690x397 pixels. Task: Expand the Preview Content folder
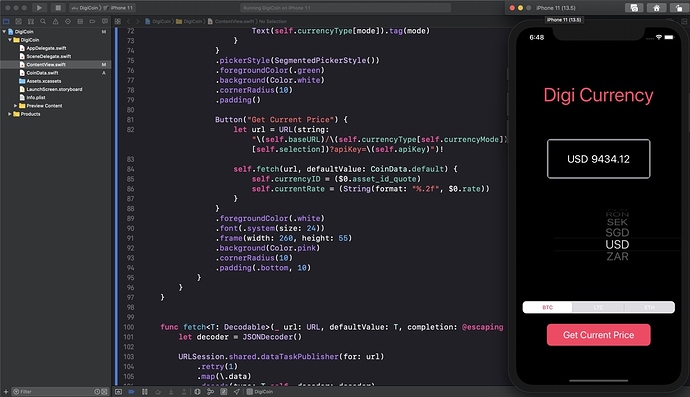coord(15,106)
